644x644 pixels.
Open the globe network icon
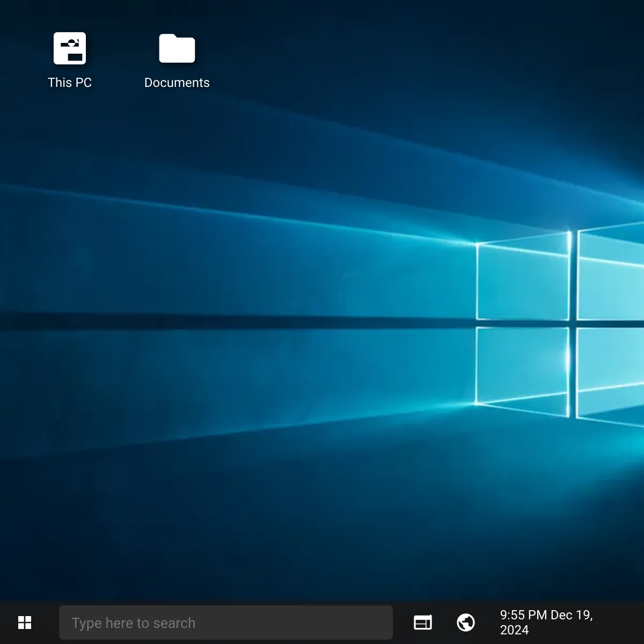[466, 623]
